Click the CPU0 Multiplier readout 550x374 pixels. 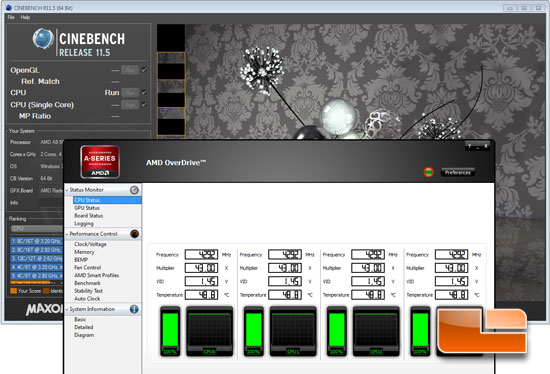(201, 268)
